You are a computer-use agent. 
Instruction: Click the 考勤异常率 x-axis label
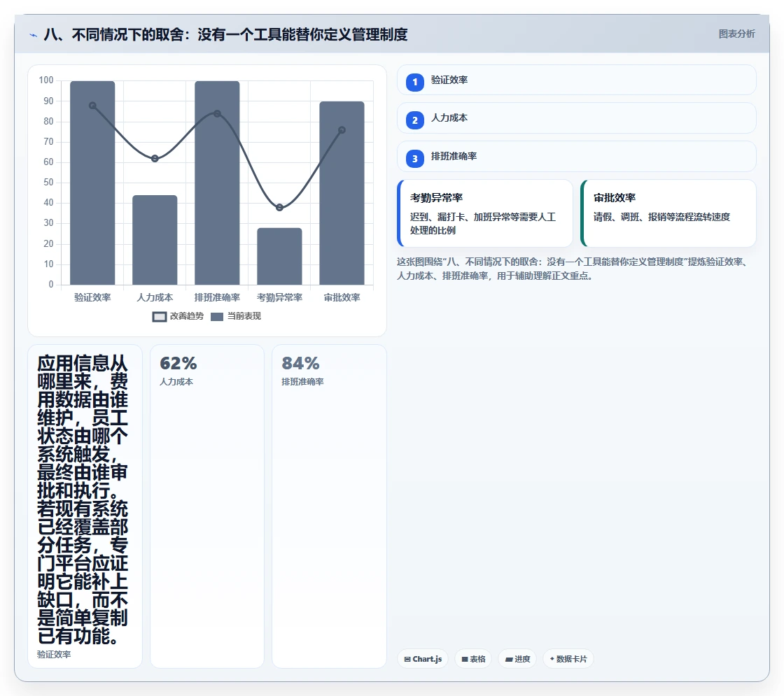tap(279, 298)
